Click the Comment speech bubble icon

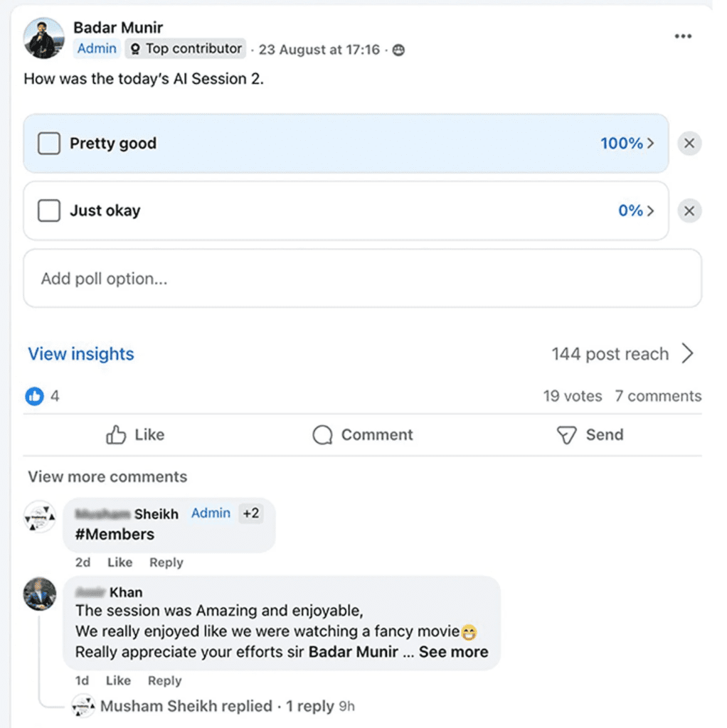pos(322,435)
